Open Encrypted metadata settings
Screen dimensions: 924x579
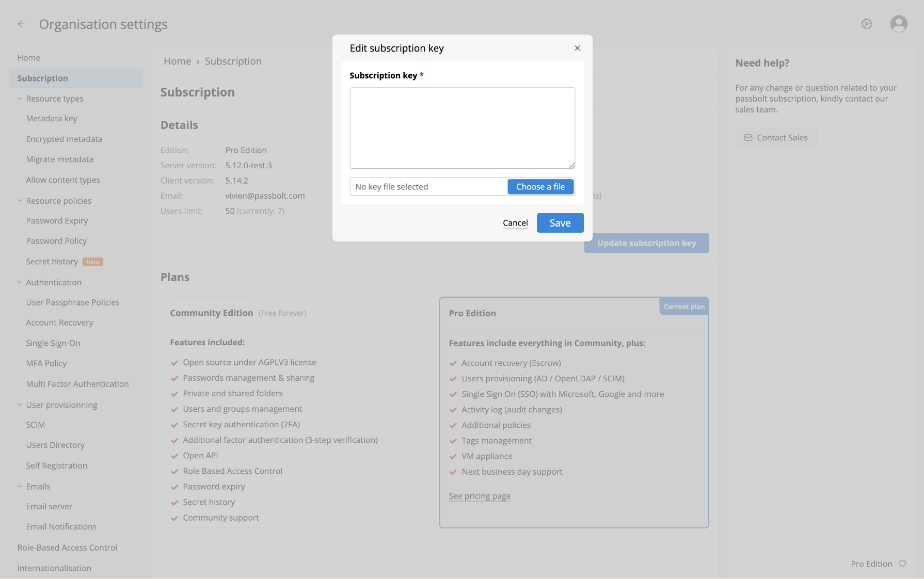point(65,139)
